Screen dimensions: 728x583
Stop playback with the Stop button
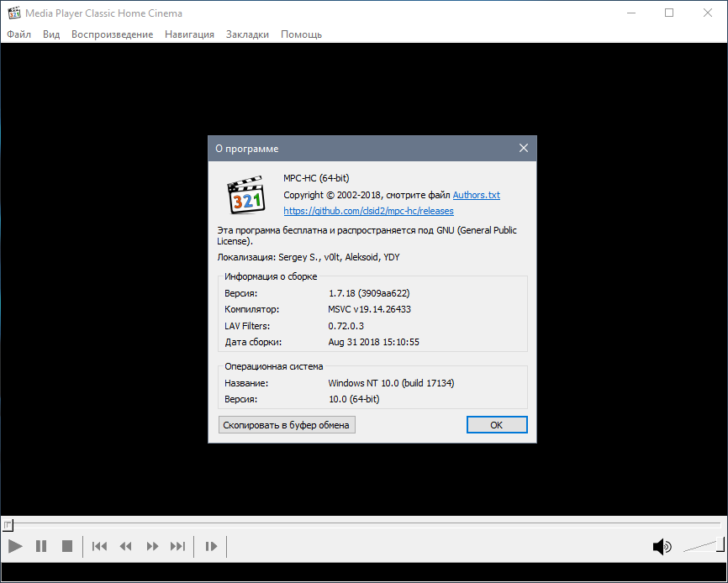click(67, 546)
